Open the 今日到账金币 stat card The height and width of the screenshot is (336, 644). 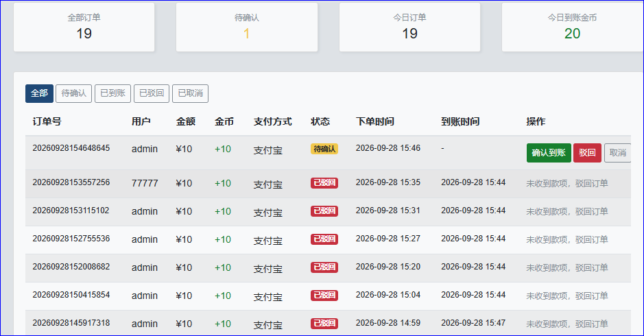tap(573, 27)
